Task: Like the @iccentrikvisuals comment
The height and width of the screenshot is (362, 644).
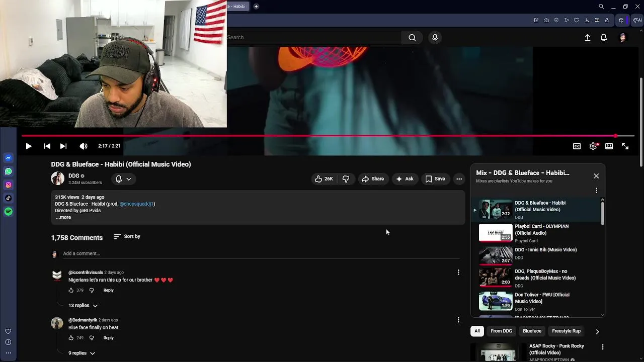Action: tap(71, 290)
